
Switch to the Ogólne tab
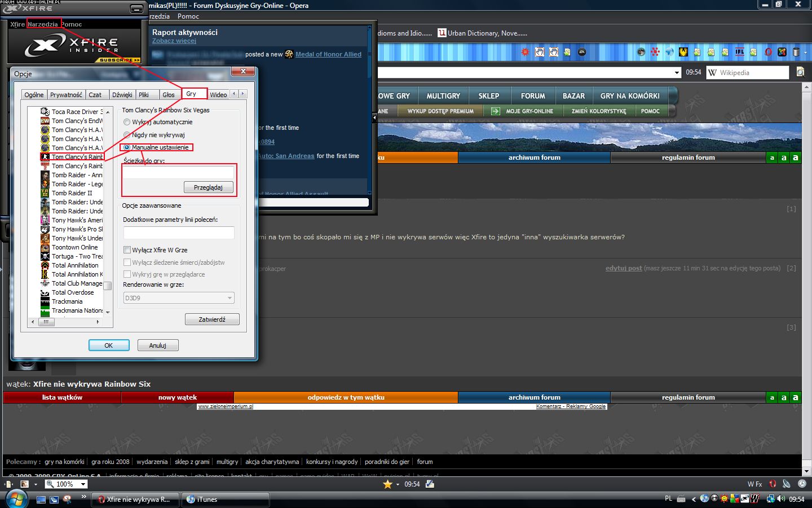[34, 95]
